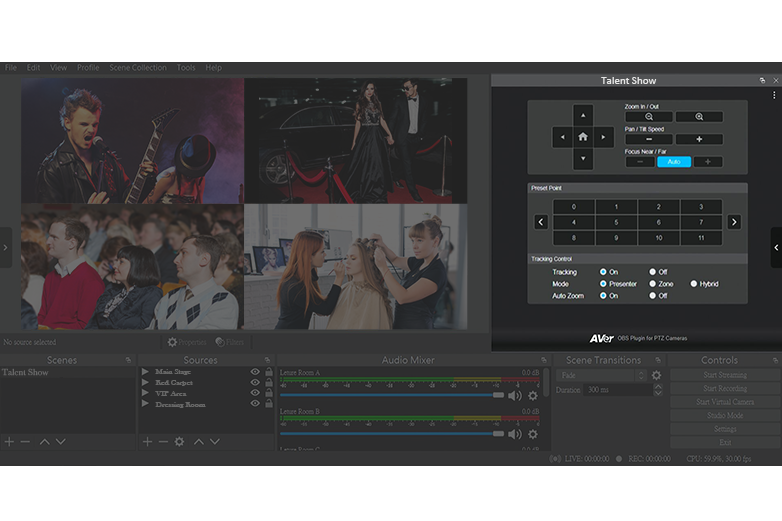The height and width of the screenshot is (521, 782).
Task: Pan camera right with the right arrow
Action: point(605,137)
